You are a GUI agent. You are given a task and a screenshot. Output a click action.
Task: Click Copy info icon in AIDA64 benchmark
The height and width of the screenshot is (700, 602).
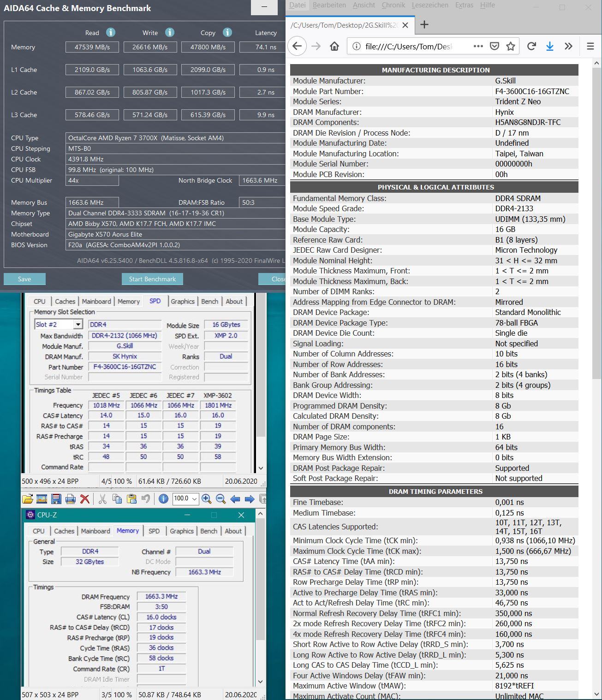tap(227, 32)
